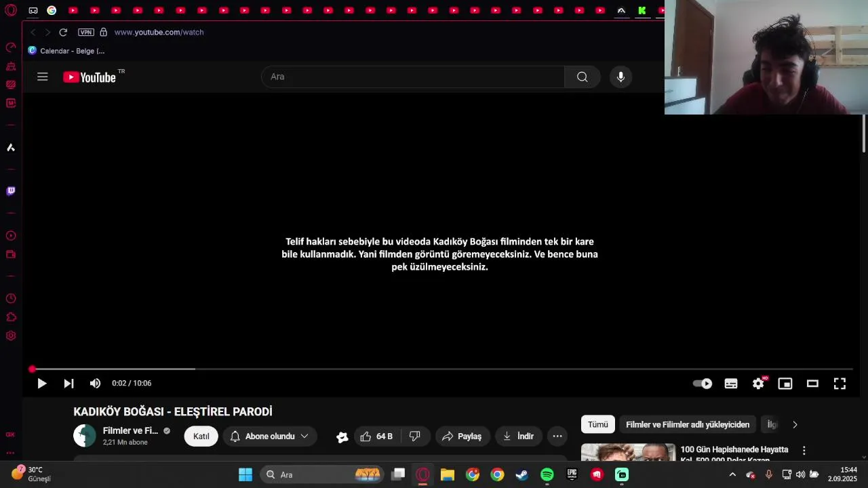Viewport: 868px width, 488px height.
Task: View site info via the padlock
Action: pos(103,33)
